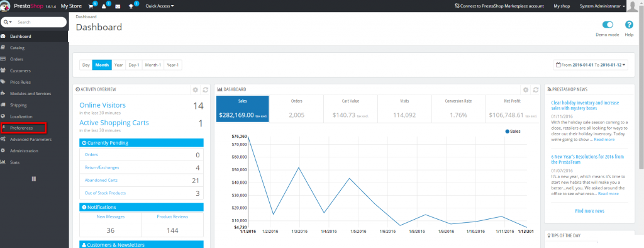The image size is (644, 248).
Task: Open the Product Reviews link
Action: coord(172,217)
